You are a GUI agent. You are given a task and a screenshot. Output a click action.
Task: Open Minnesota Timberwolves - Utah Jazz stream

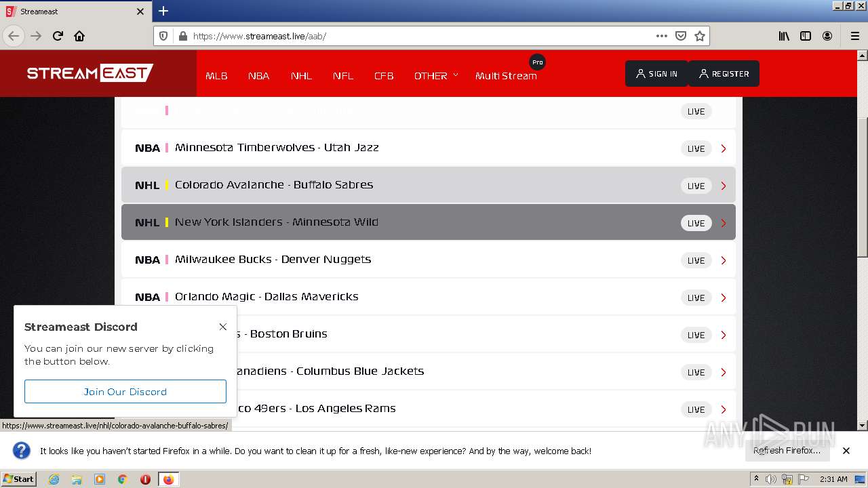point(429,148)
